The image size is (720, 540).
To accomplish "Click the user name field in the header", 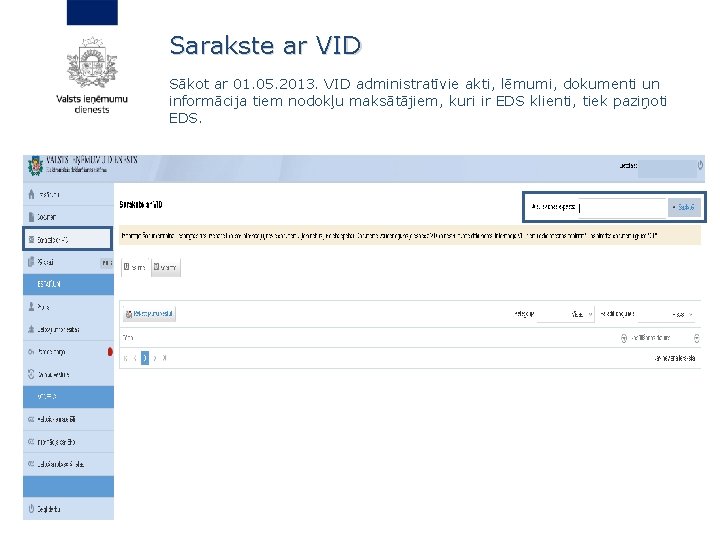I will [667, 168].
